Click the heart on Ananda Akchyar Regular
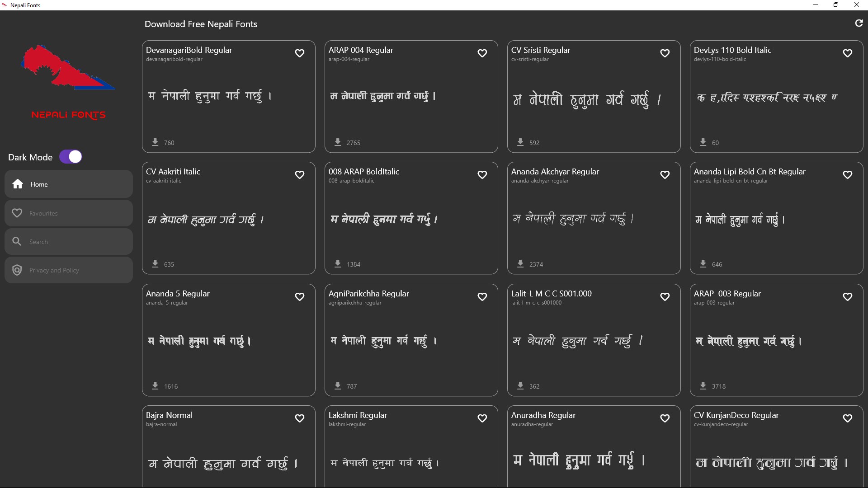The width and height of the screenshot is (868, 488). (665, 175)
